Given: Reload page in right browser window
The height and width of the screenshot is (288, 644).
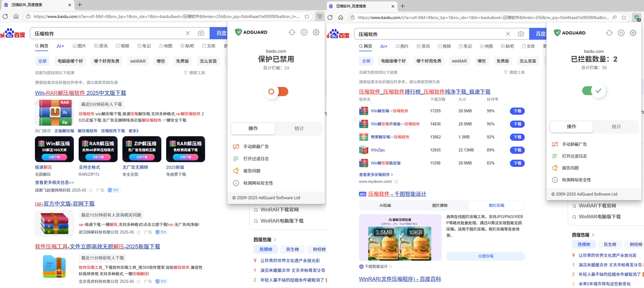Looking at the screenshot, I should (x=330, y=17).
